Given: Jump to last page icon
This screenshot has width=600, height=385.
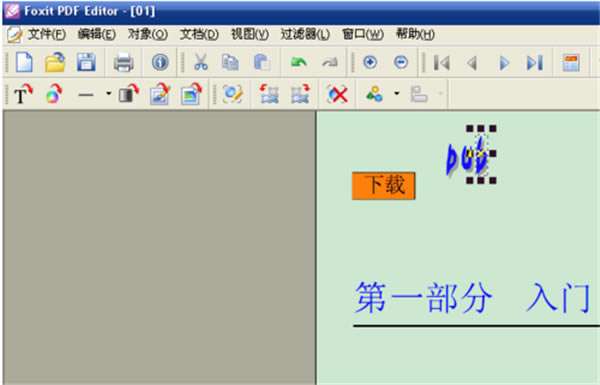Looking at the screenshot, I should pyautogui.click(x=535, y=63).
